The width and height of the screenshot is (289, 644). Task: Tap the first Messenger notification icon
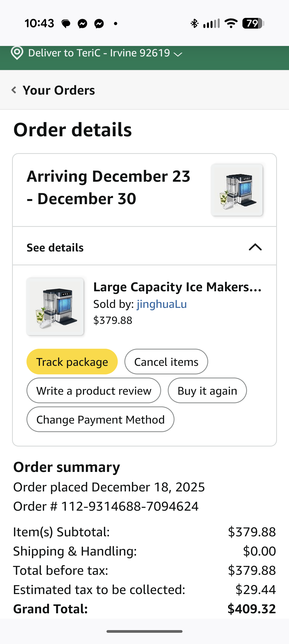click(x=82, y=24)
